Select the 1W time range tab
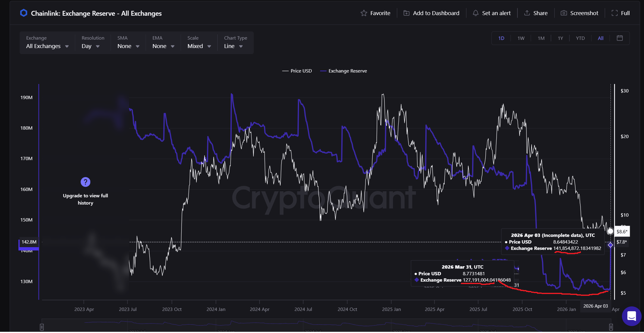 (521, 38)
